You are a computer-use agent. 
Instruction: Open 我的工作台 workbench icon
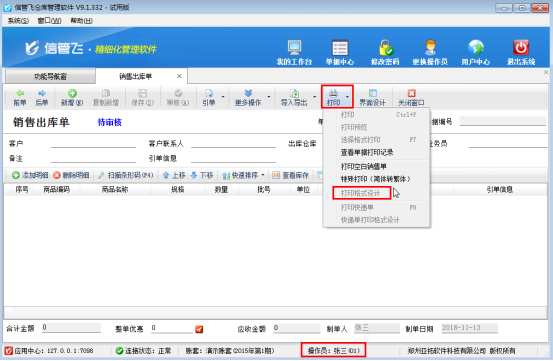click(294, 47)
